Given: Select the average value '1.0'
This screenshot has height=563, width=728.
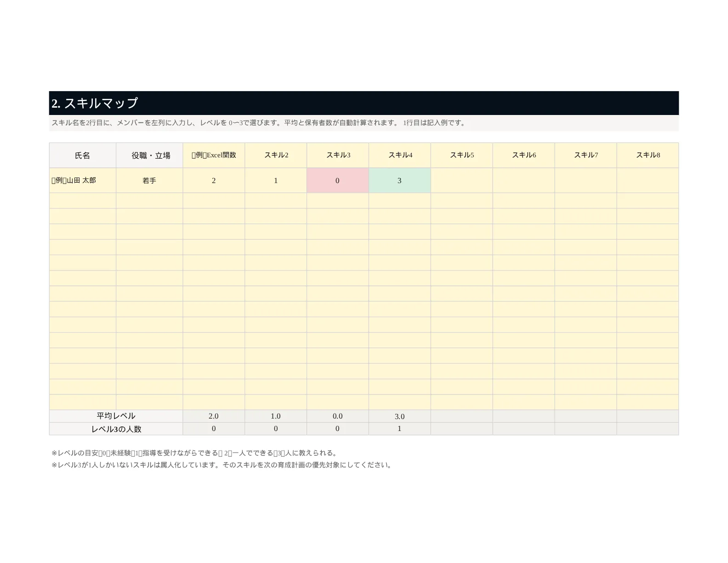Looking at the screenshot, I should point(276,416).
